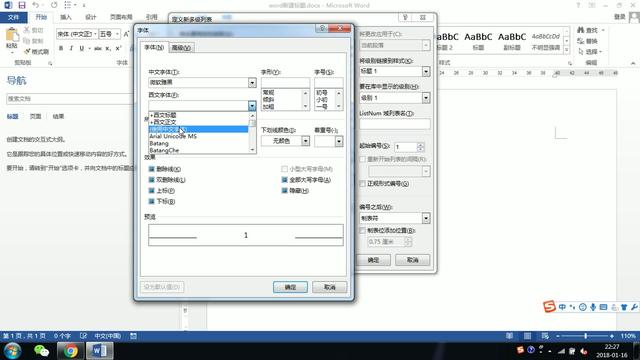The width and height of the screenshot is (640, 360).
Task: Select Batang in the font list
Action: coord(198,143)
